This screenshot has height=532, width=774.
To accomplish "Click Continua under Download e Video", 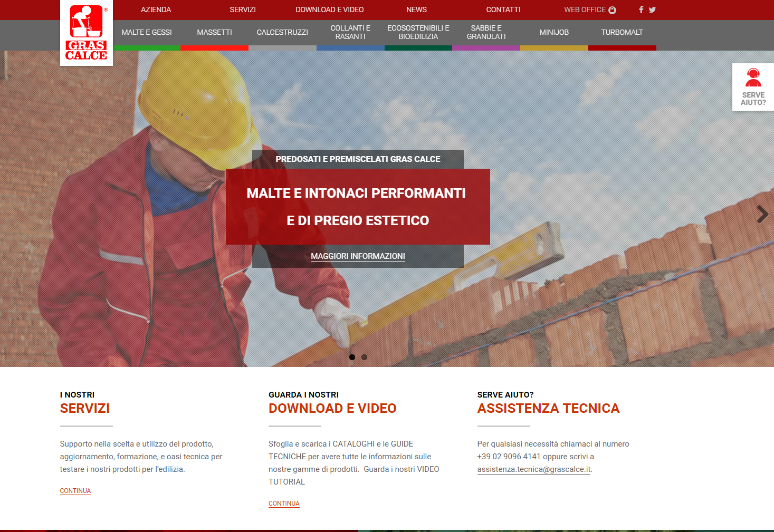I will (x=284, y=504).
